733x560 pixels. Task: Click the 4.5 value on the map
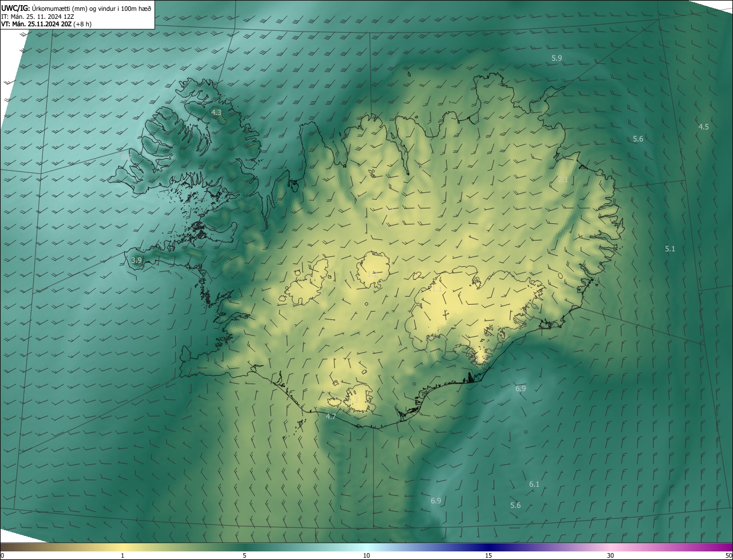click(x=704, y=127)
